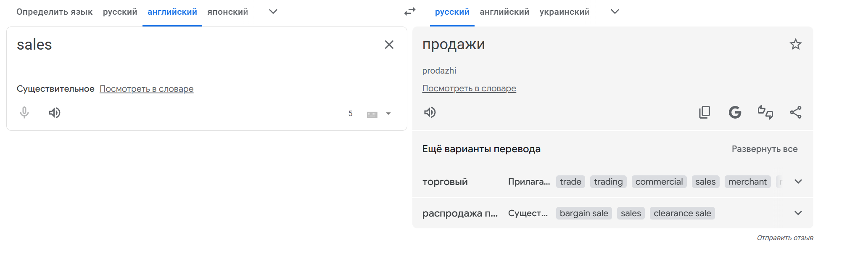Share the translation
Image resolution: width=868 pixels, height=254 pixels.
[795, 112]
